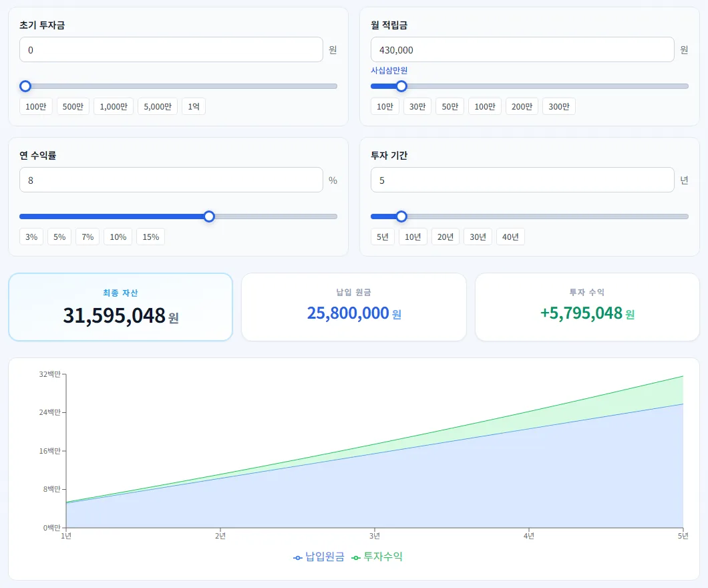Click the 투자 기간 input field
This screenshot has height=588, width=708.
pos(522,180)
